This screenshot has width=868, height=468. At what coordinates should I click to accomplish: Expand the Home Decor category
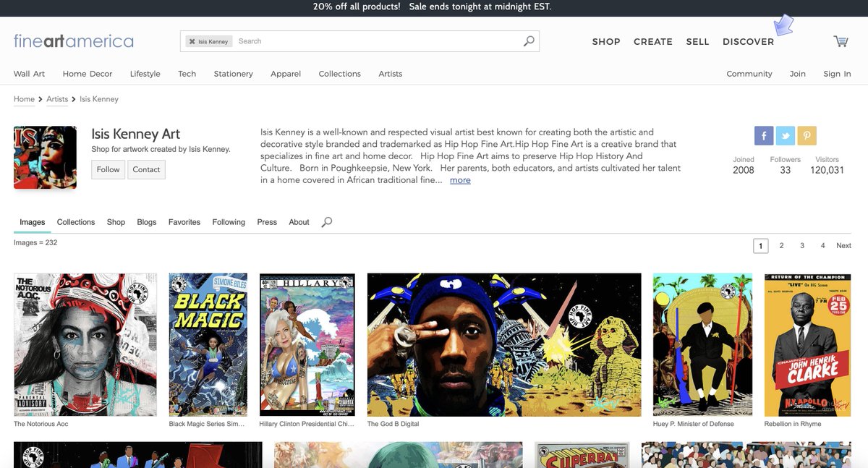[88, 74]
